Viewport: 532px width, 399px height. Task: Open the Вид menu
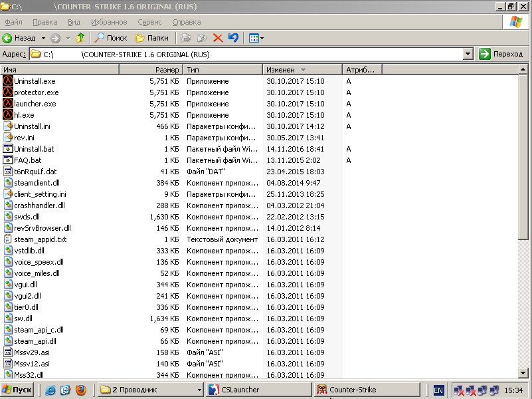point(74,22)
